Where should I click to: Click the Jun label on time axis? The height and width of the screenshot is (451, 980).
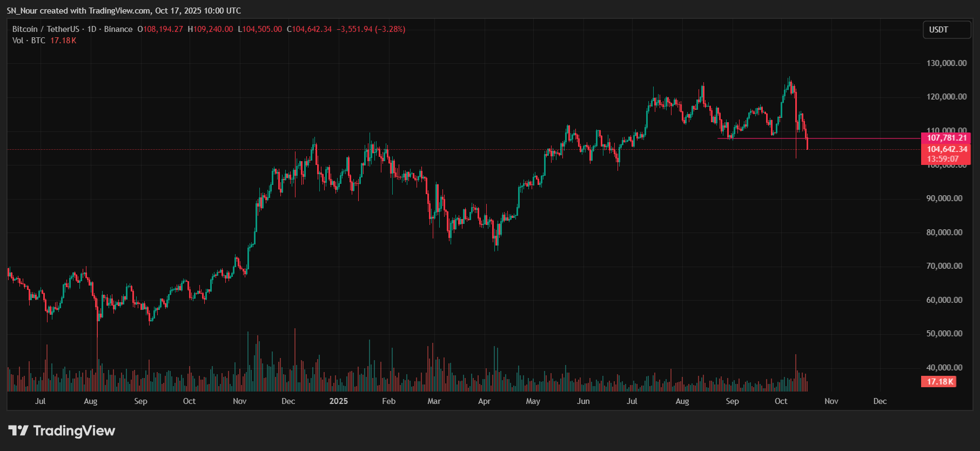(583, 401)
